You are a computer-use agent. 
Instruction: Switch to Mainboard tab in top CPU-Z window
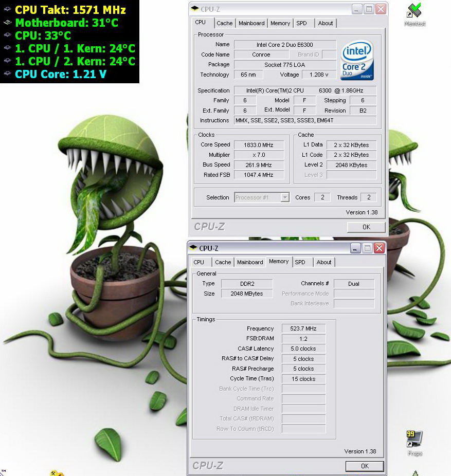click(251, 23)
